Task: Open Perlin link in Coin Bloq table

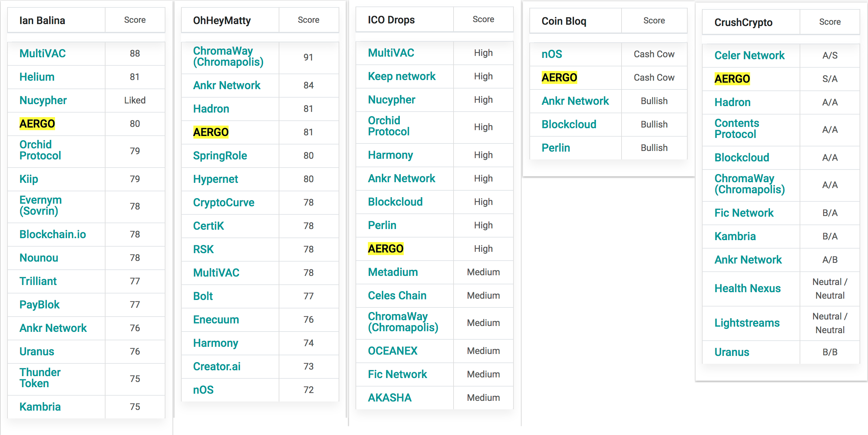Action: coord(556,148)
